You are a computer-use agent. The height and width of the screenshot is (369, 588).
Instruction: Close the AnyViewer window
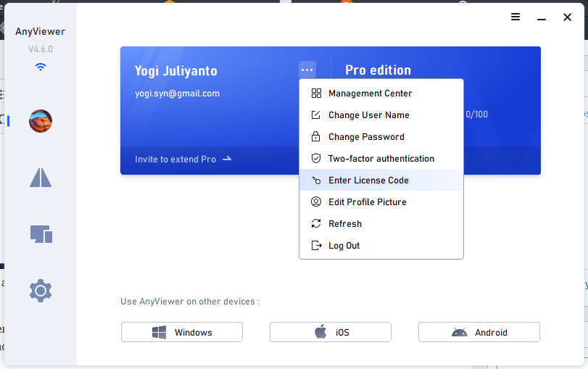point(567,17)
